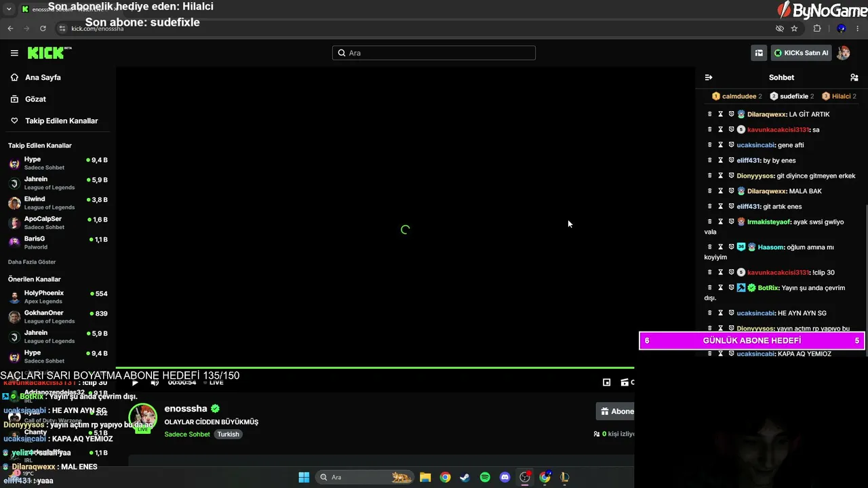The height and width of the screenshot is (488, 868).
Task: Open the Elwind channel
Action: [58, 203]
